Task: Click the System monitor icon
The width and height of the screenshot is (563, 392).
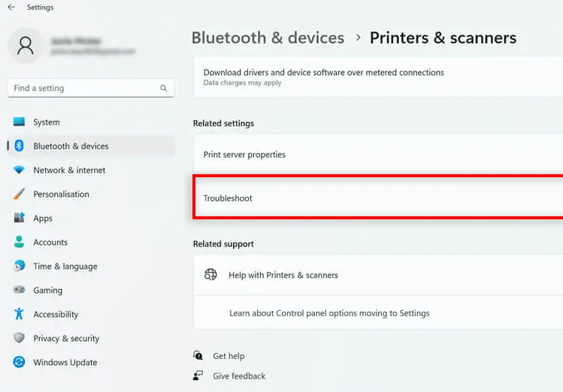Action: (x=19, y=122)
